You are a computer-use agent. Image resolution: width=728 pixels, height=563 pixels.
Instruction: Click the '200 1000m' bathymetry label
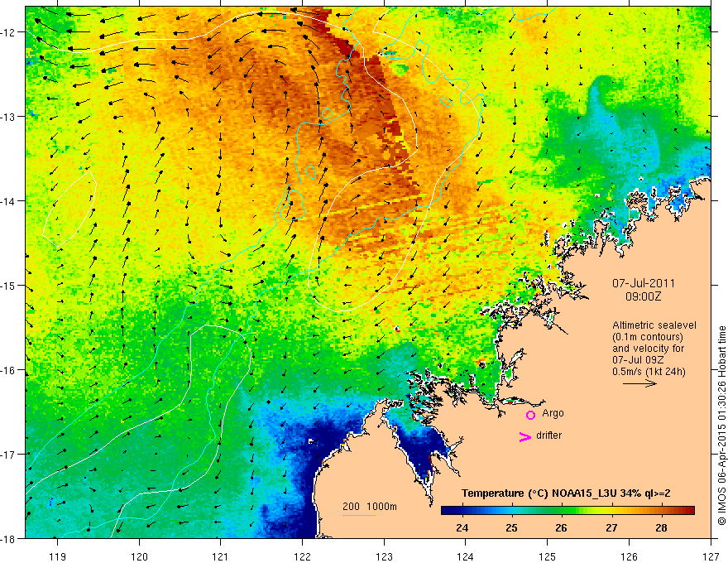tap(370, 507)
